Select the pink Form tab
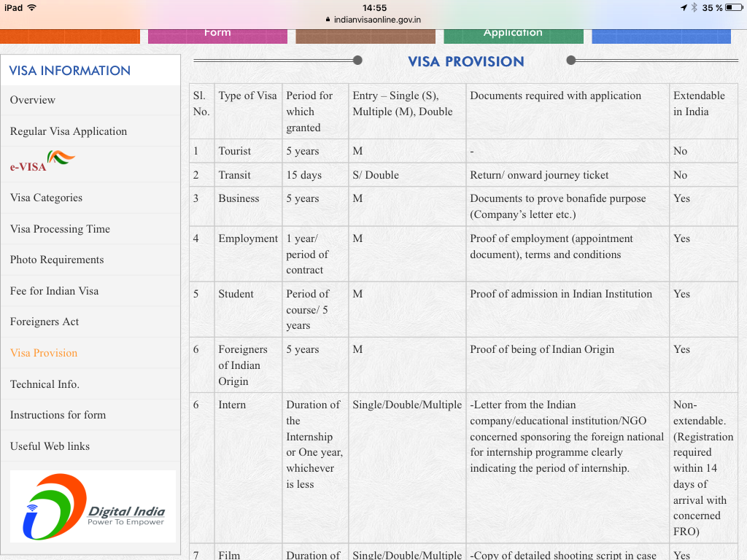Screen dimensions: 747x560 pos(217,34)
